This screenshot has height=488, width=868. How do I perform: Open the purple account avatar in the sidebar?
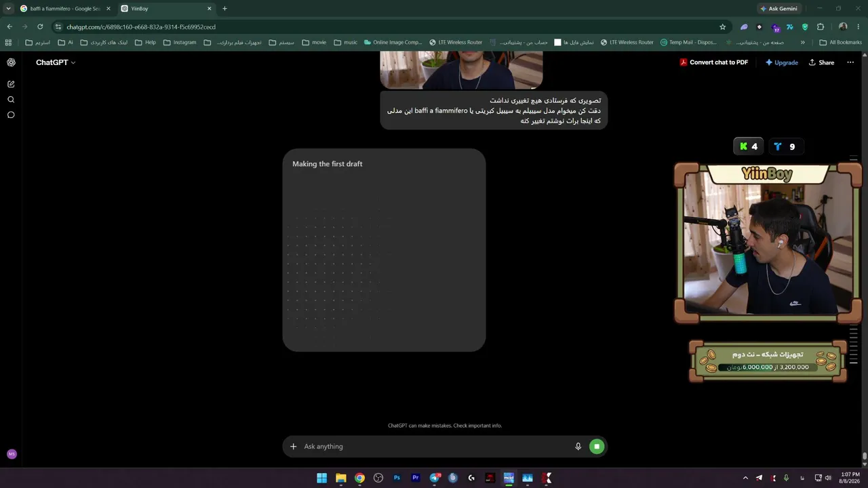click(12, 454)
